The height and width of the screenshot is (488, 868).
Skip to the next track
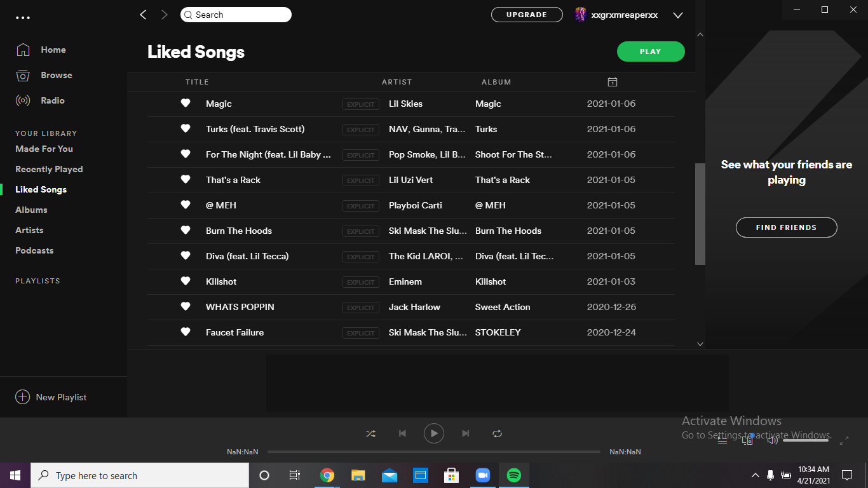[466, 433]
